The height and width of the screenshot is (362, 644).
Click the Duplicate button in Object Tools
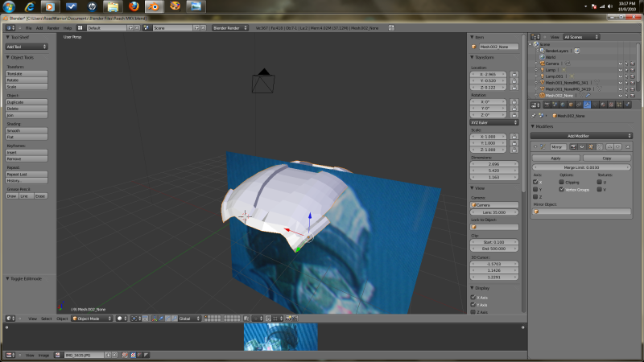coord(27,103)
